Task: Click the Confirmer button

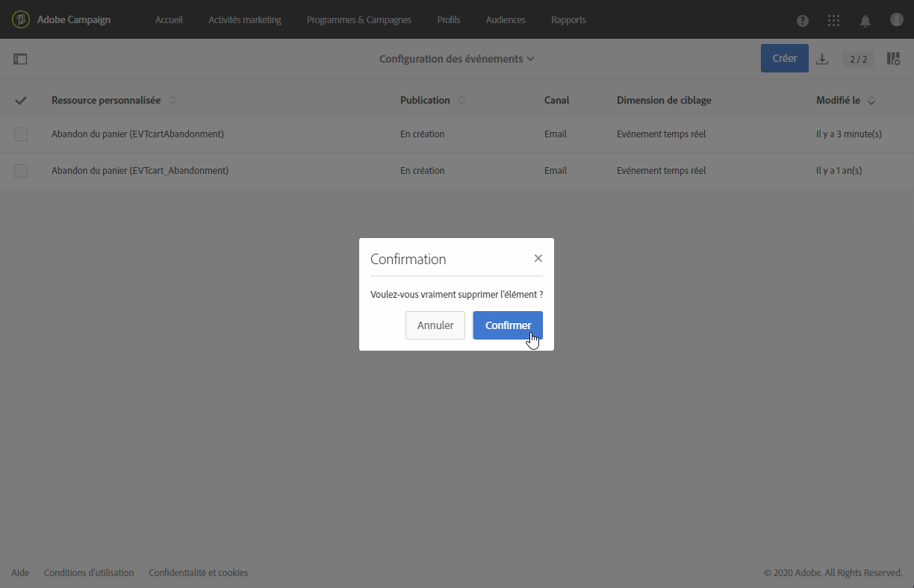Action: point(508,325)
